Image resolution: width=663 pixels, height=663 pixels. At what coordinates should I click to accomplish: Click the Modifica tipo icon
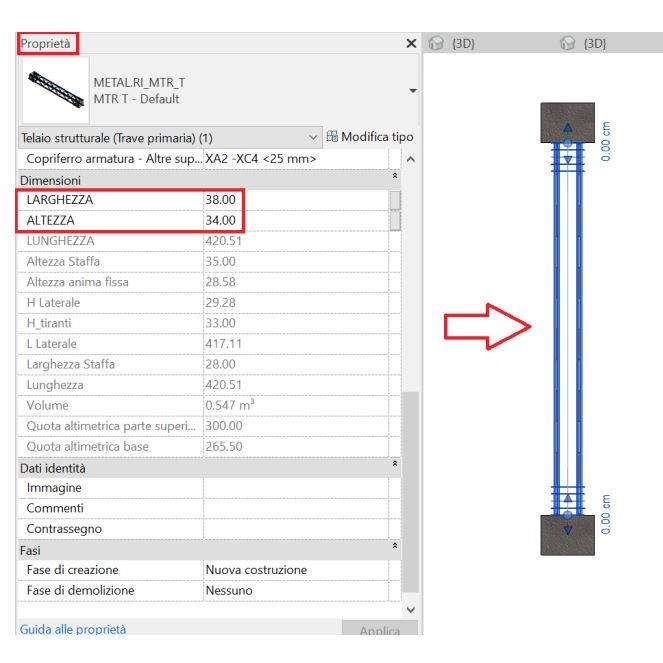(333, 137)
